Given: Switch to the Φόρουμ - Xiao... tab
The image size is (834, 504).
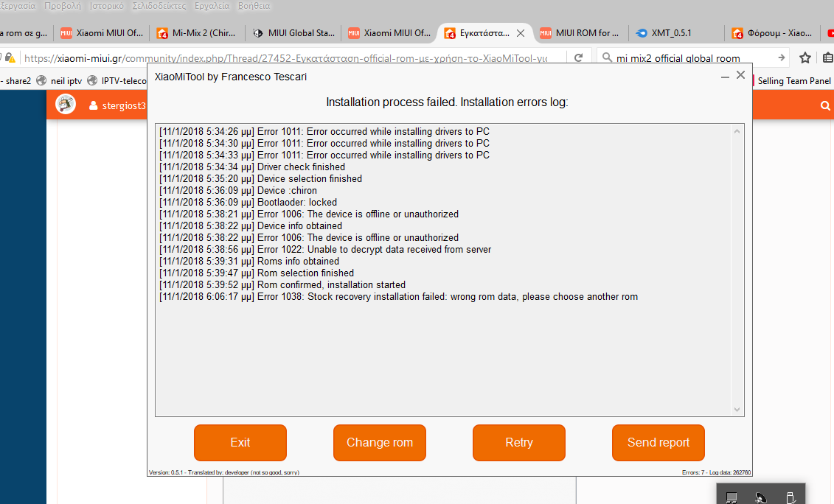Looking at the screenshot, I should click(x=772, y=33).
